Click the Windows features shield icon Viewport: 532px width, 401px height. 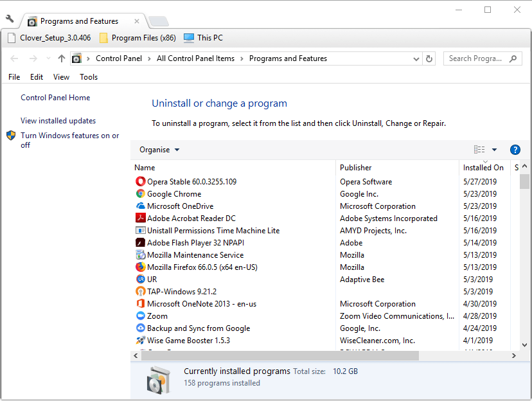tap(11, 136)
